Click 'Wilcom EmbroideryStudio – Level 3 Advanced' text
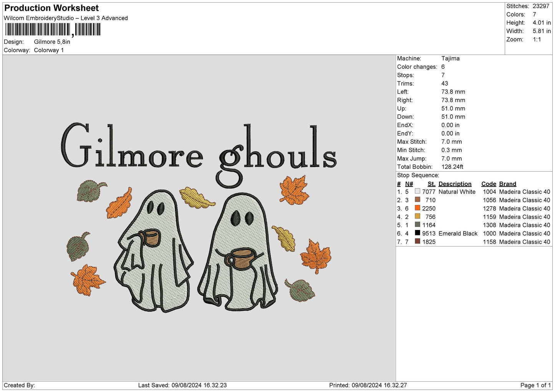This screenshot has width=555, height=392. [66, 18]
